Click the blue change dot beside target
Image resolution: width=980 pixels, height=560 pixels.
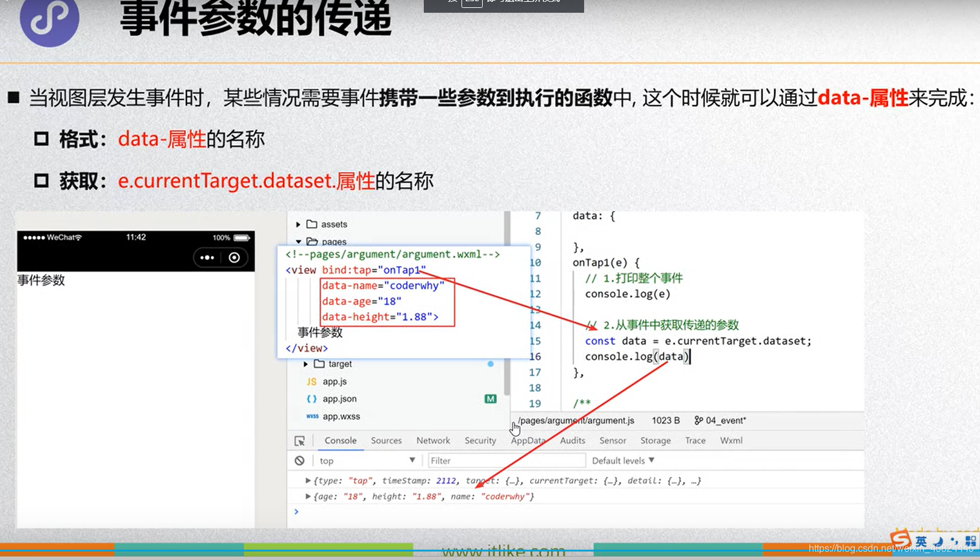(490, 364)
